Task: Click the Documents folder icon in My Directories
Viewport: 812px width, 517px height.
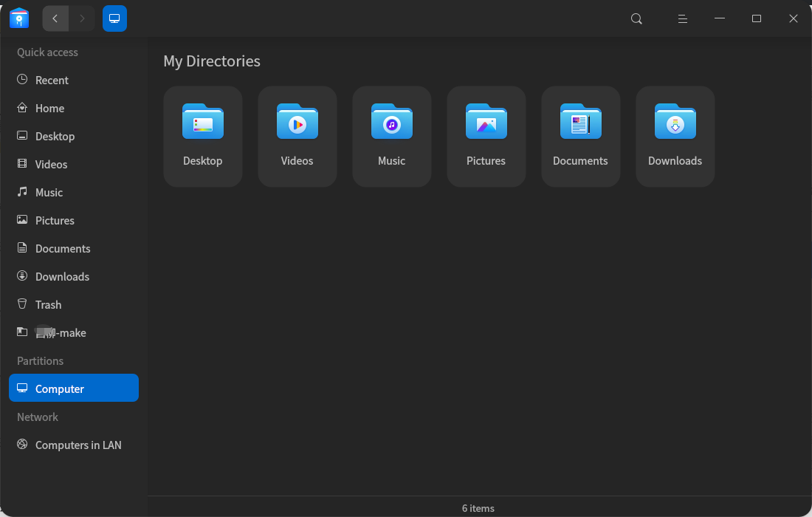Action: (580, 121)
